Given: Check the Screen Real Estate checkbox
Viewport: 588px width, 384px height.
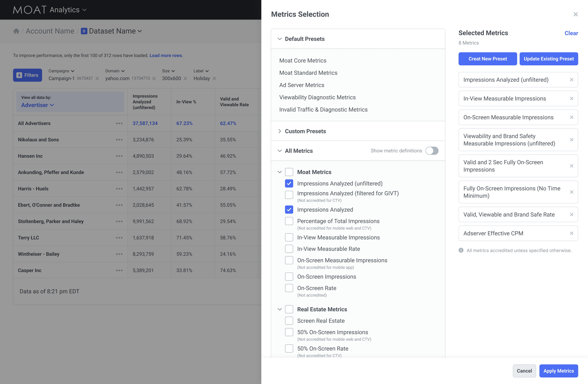Looking at the screenshot, I should pyautogui.click(x=289, y=321).
